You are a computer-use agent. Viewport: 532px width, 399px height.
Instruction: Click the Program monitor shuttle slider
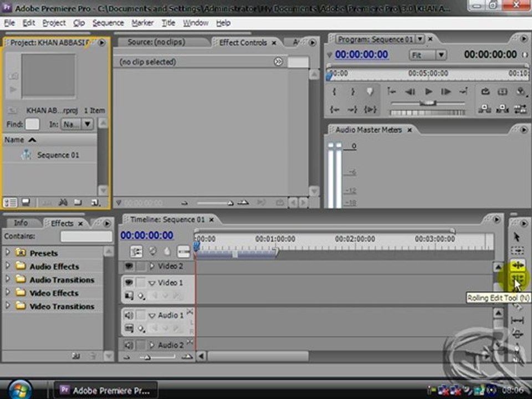click(x=428, y=103)
